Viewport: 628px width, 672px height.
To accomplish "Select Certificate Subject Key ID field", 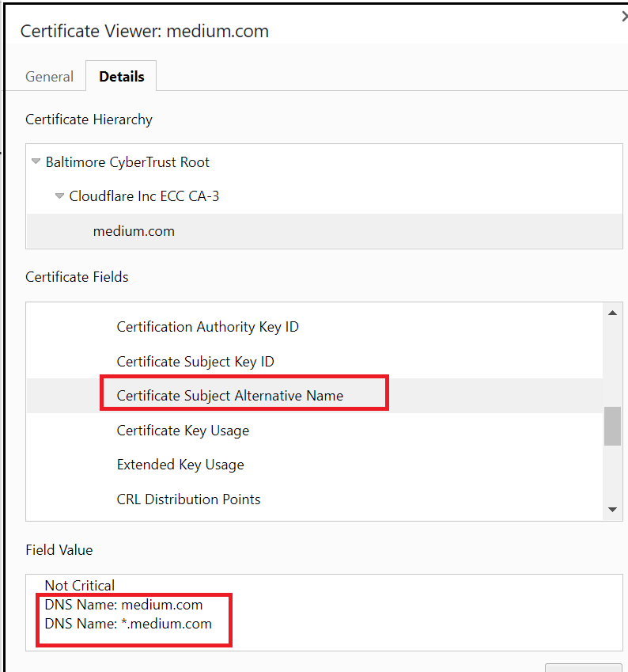I will (x=195, y=361).
